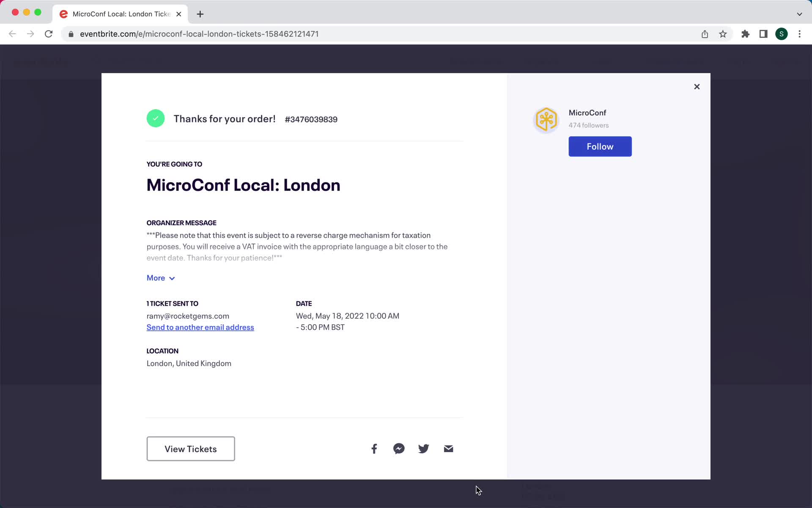Share event on Facebook
The height and width of the screenshot is (508, 812).
point(374,449)
